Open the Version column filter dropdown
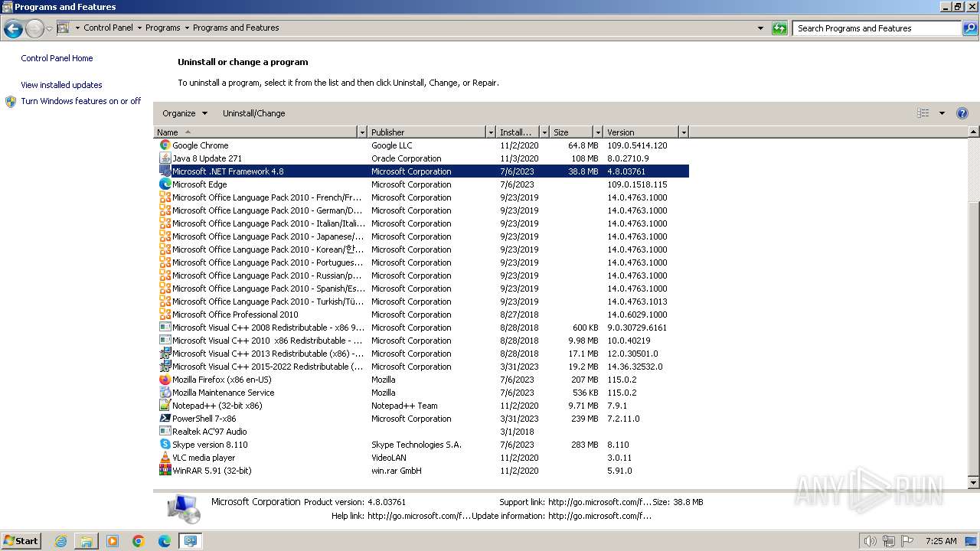This screenshot has width=980, height=551. point(684,132)
